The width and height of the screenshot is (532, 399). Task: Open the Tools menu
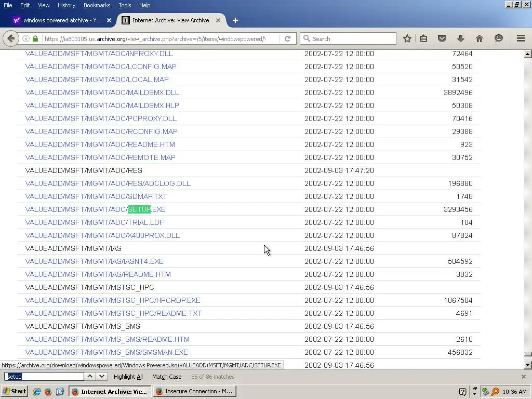point(125,5)
